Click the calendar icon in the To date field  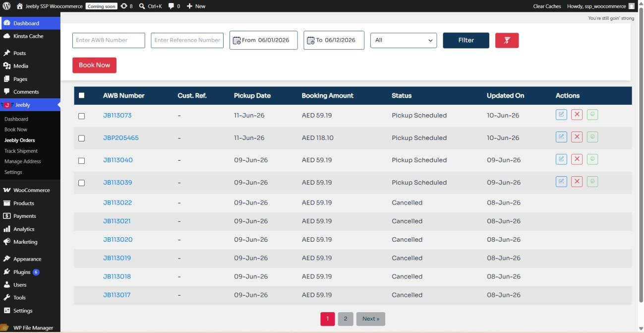click(311, 40)
